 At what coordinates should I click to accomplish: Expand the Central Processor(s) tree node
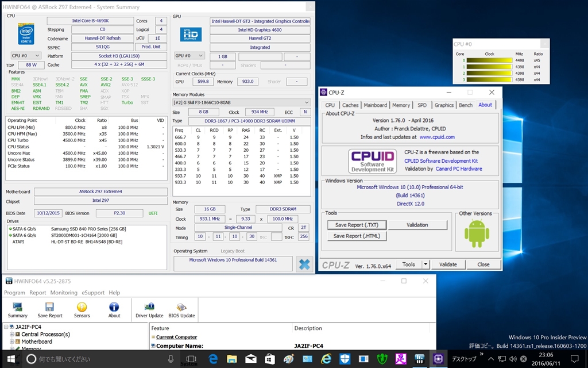pyautogui.click(x=13, y=334)
